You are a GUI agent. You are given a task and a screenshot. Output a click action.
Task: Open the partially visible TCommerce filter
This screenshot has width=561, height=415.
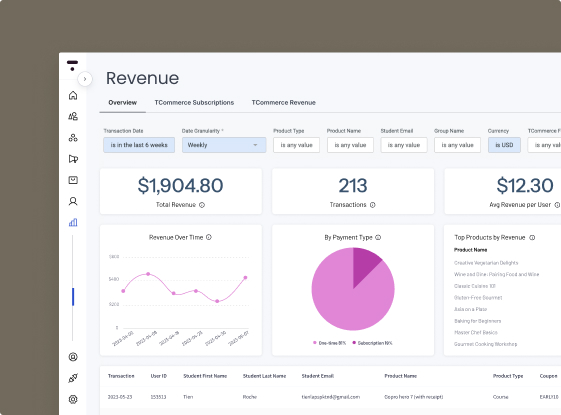(x=544, y=145)
